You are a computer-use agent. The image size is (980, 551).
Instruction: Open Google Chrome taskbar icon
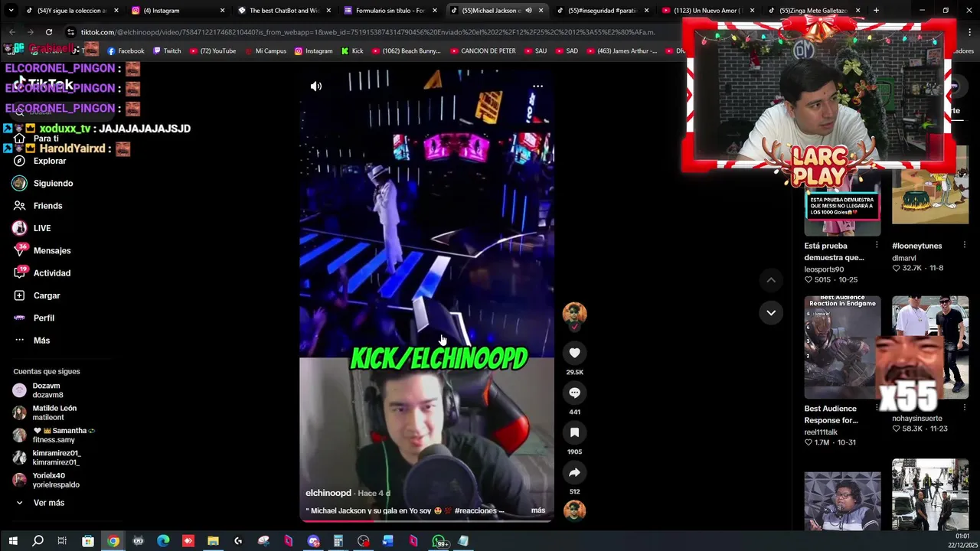(113, 541)
